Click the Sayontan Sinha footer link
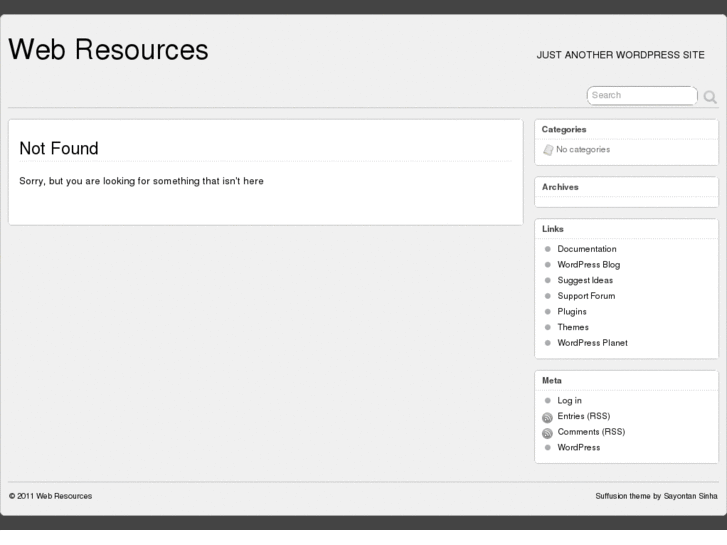The image size is (727, 545). pos(691,495)
